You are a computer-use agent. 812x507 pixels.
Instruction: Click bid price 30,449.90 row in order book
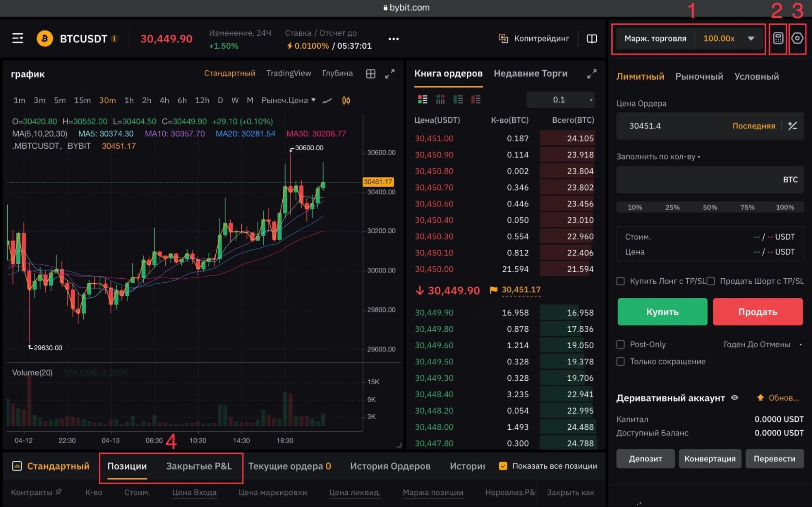[x=504, y=313]
